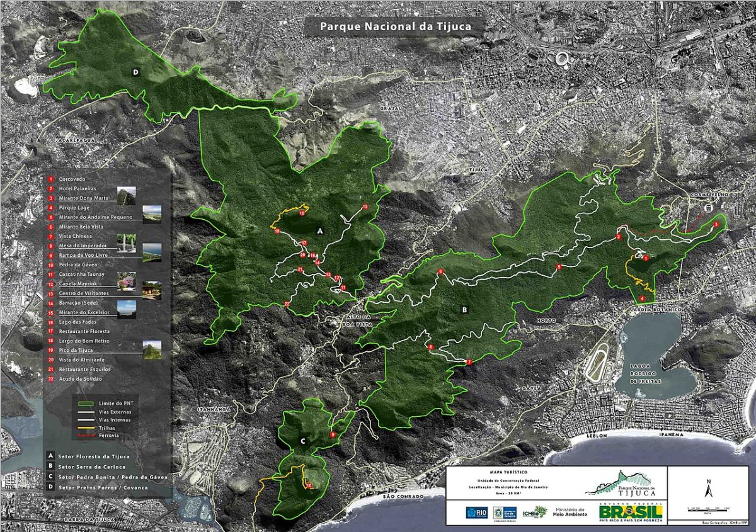Click the Corcovado number 1 legend marker

tap(50, 179)
